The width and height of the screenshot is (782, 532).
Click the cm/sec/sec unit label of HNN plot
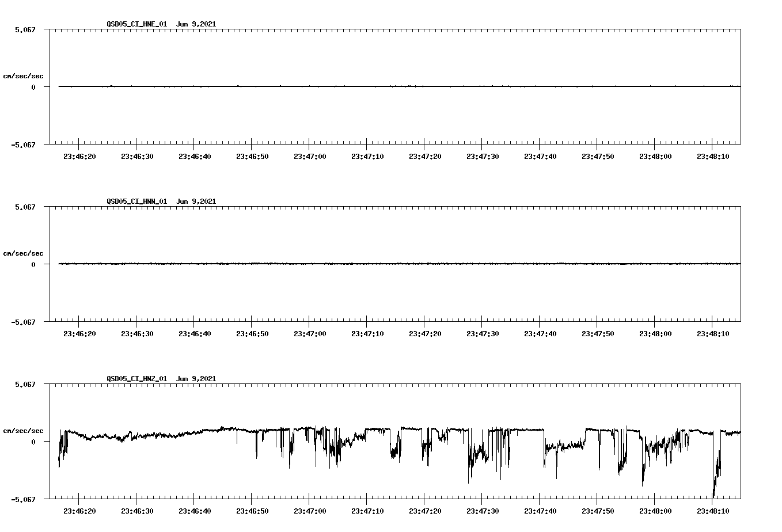[x=23, y=253]
